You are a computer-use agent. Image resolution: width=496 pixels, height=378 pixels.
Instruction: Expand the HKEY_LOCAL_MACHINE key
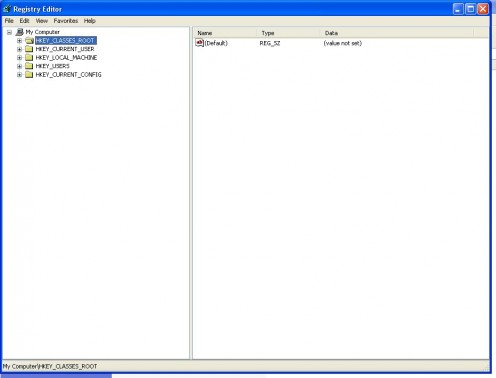(19, 58)
